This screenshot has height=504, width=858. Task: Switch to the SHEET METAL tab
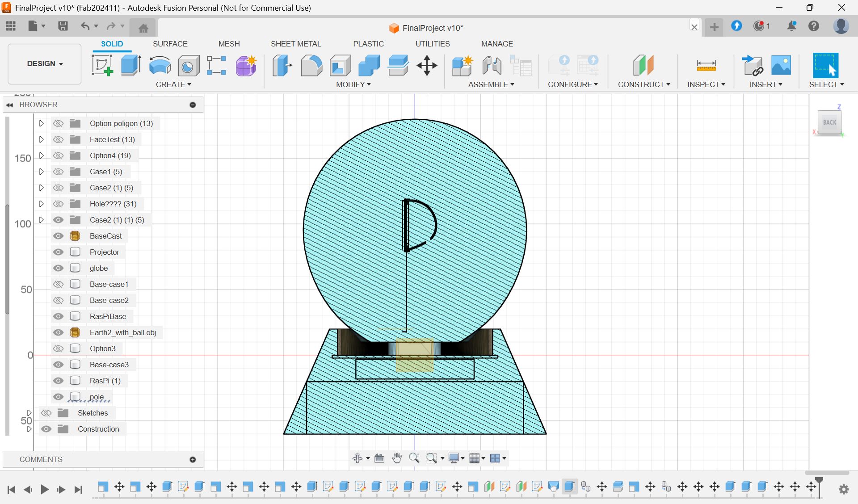click(x=296, y=44)
